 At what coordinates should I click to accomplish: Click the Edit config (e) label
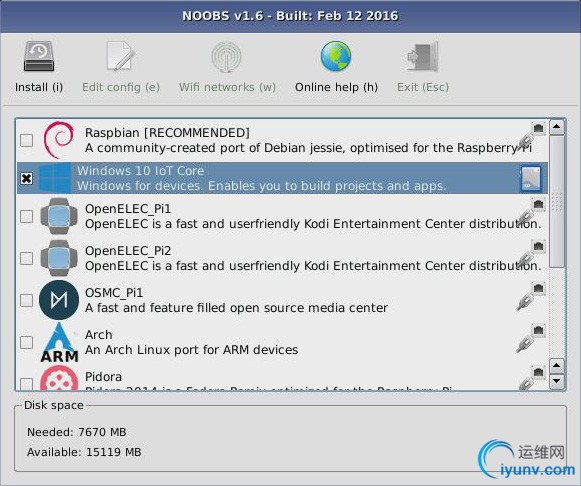[121, 87]
